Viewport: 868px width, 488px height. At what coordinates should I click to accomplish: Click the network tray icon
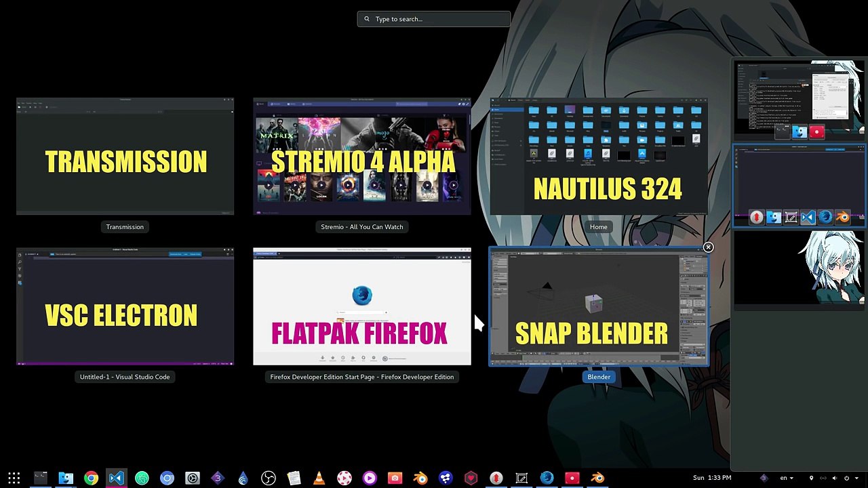(823, 478)
